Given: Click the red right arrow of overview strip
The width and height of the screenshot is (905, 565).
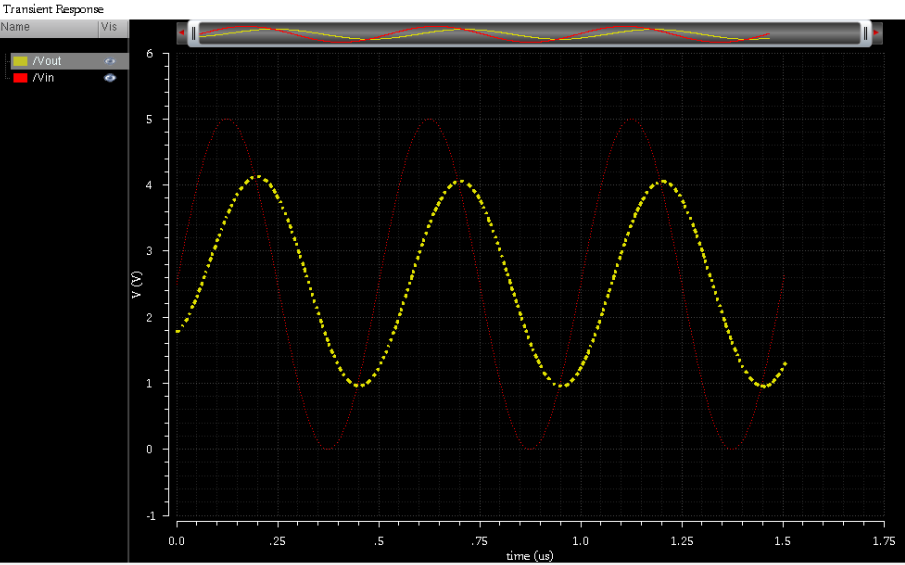Looking at the screenshot, I should tap(877, 33).
